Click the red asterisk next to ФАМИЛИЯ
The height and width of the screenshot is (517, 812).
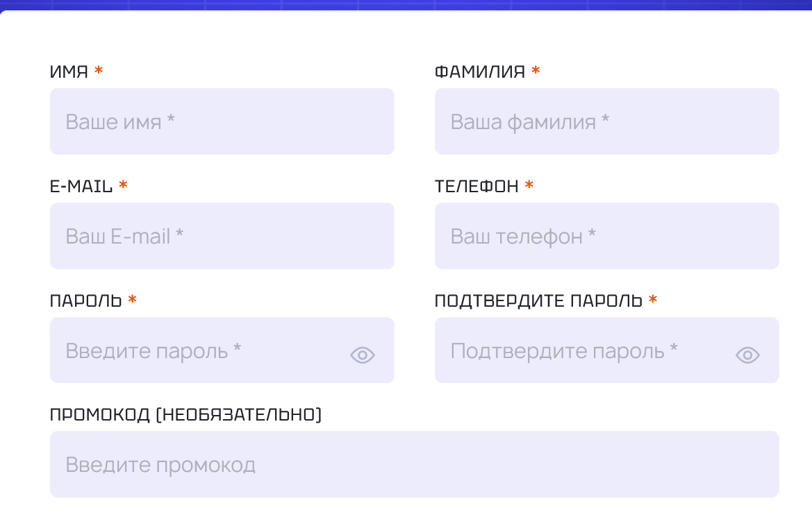pyautogui.click(x=536, y=71)
